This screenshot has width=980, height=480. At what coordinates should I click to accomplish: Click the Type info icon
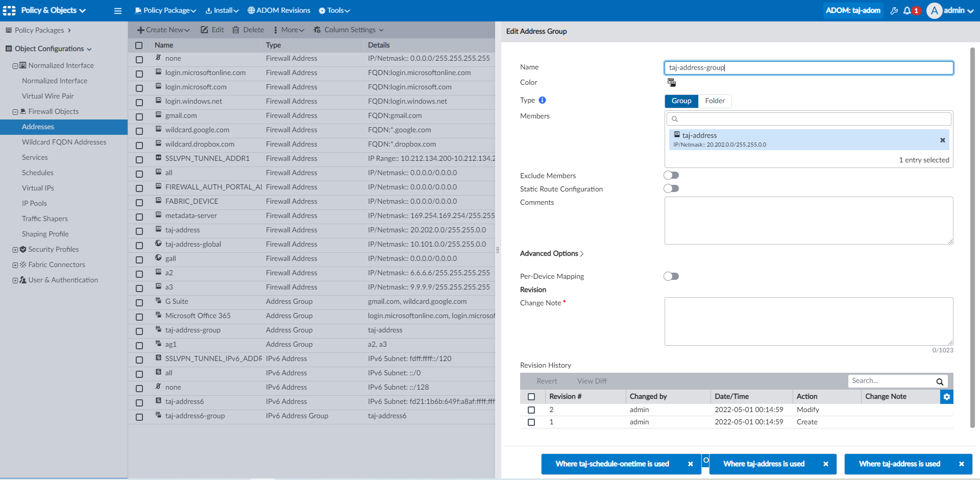tap(542, 101)
